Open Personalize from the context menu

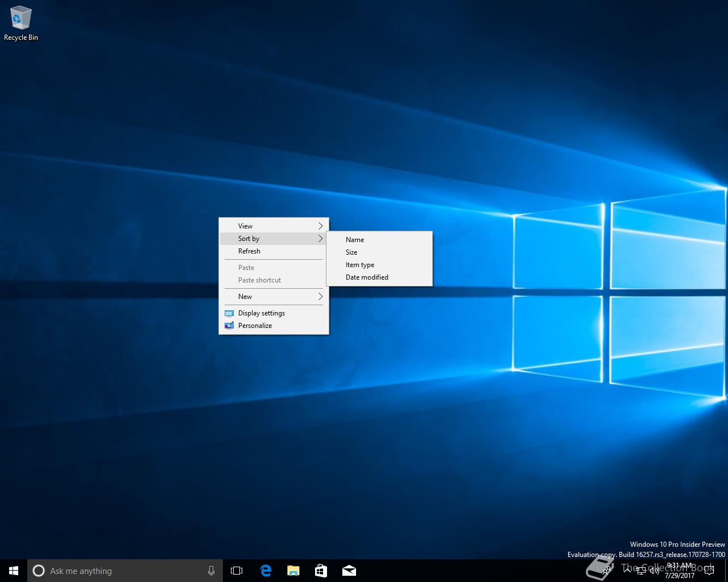pyautogui.click(x=274, y=326)
